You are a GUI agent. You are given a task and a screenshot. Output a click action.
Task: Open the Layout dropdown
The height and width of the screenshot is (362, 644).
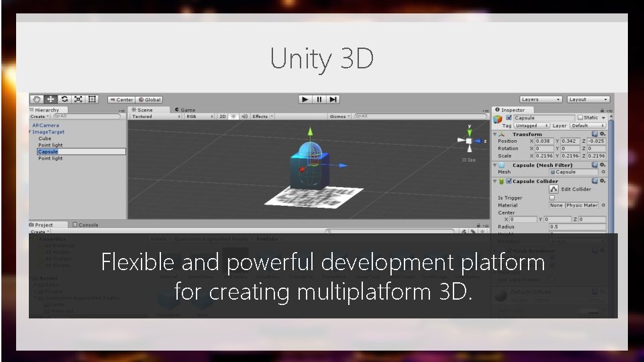tap(588, 99)
